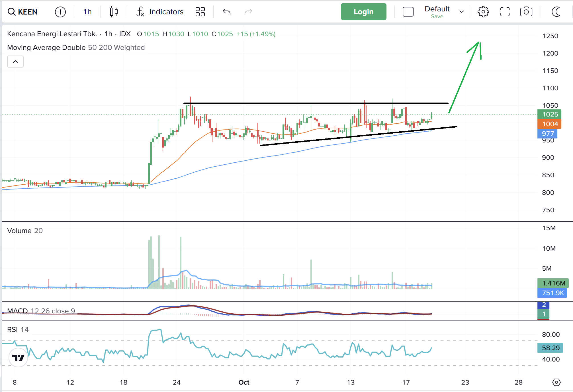Open the 1h timeframe selector

coord(87,12)
